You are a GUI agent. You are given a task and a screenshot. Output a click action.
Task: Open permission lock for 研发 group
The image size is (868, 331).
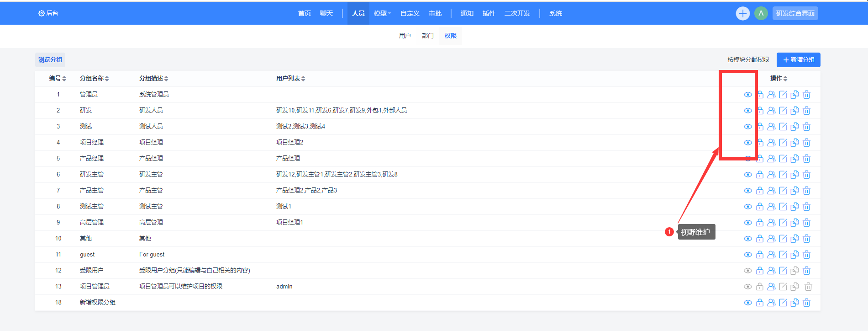(x=760, y=111)
